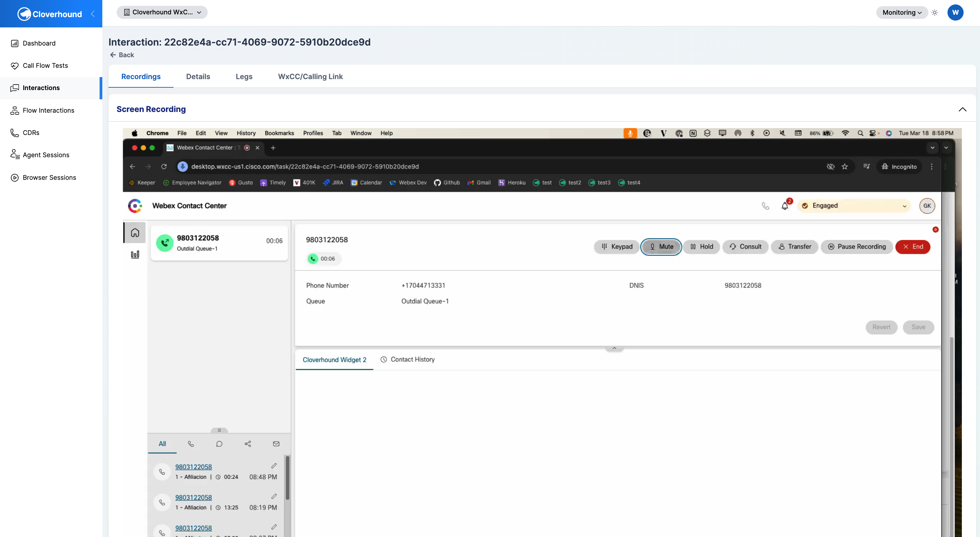Click Incognito indicator button

pos(899,166)
